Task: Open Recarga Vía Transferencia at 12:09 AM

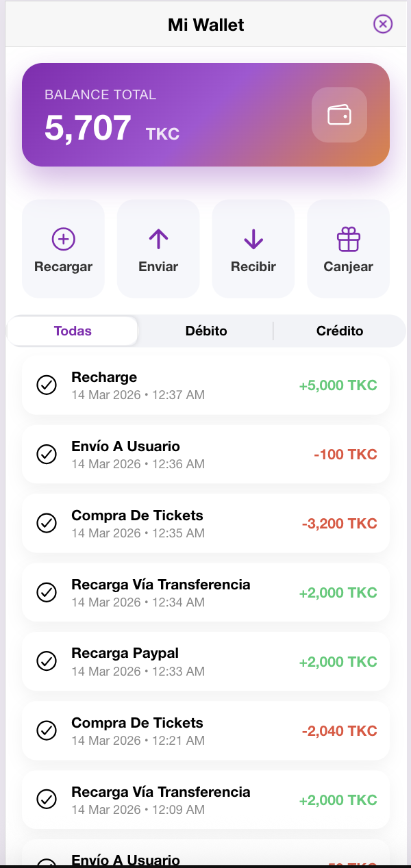Action: 206,800
